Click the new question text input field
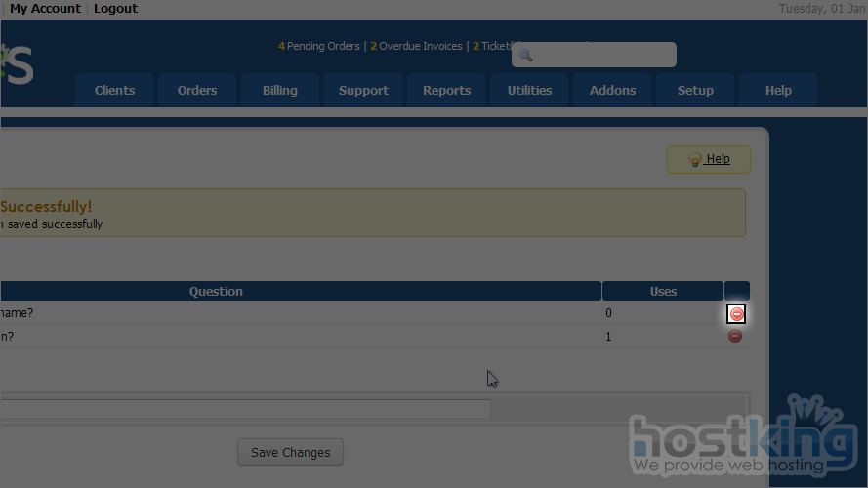This screenshot has height=488, width=868. tap(244, 409)
